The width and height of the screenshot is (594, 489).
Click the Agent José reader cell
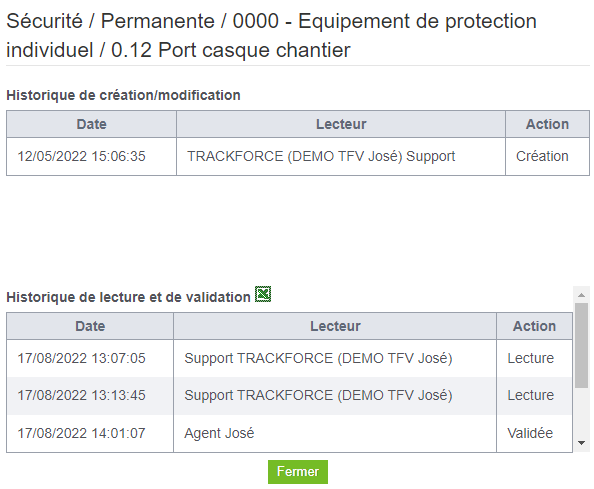(335, 433)
